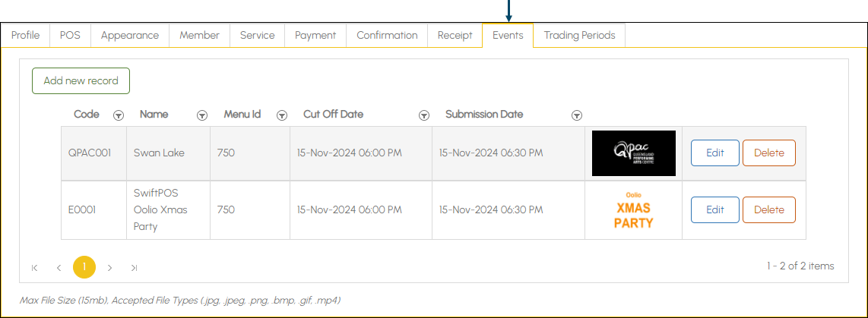Switch to the Receipt tab
This screenshot has width=868, height=318.
(x=455, y=36)
